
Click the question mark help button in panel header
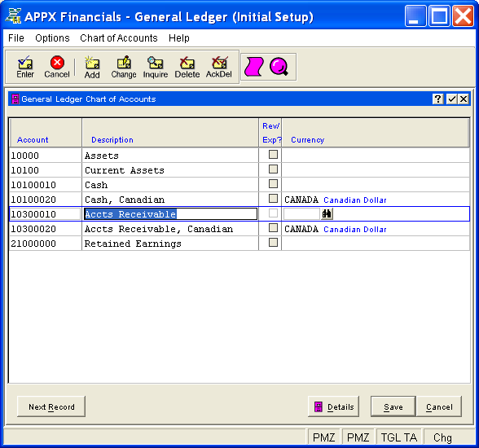[x=437, y=99]
